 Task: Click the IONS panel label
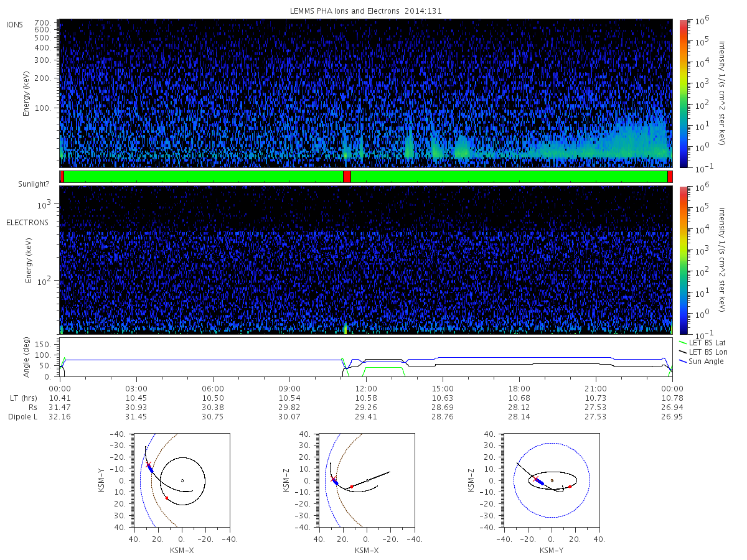click(15, 24)
